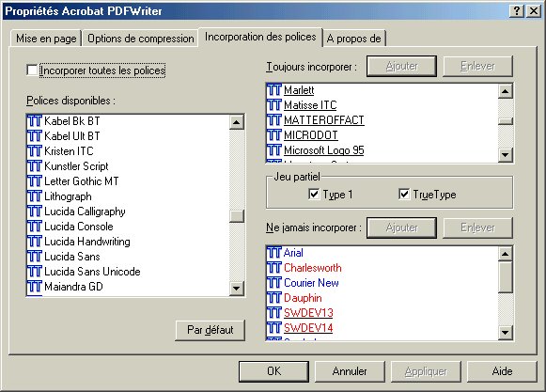This screenshot has height=392, width=546.
Task: Select the font icon beside Dauphin
Action: click(x=274, y=298)
